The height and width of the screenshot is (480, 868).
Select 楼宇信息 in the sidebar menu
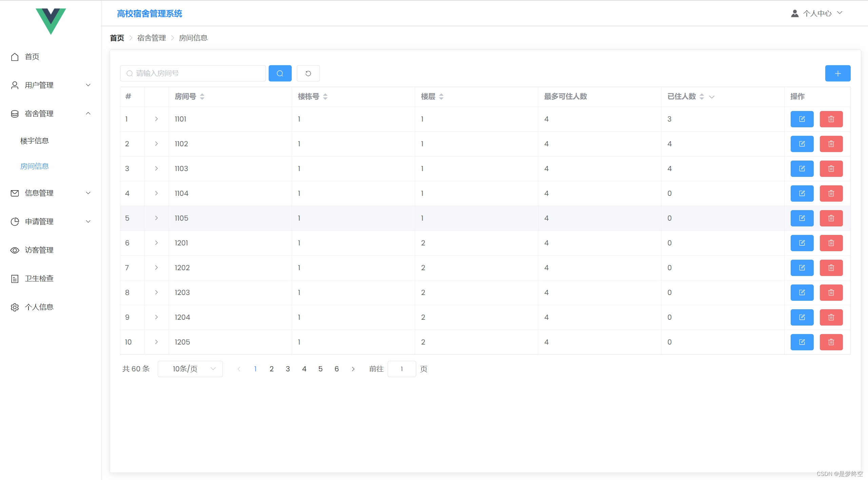(35, 140)
